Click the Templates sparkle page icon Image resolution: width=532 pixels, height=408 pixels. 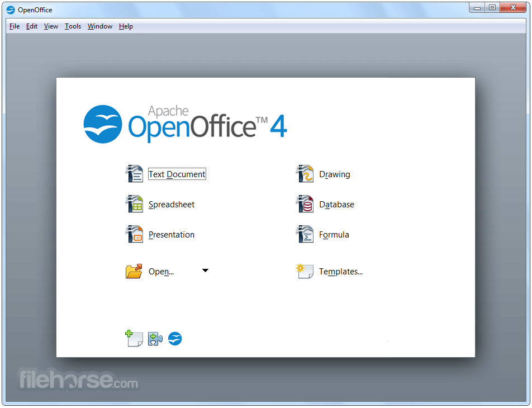[305, 271]
